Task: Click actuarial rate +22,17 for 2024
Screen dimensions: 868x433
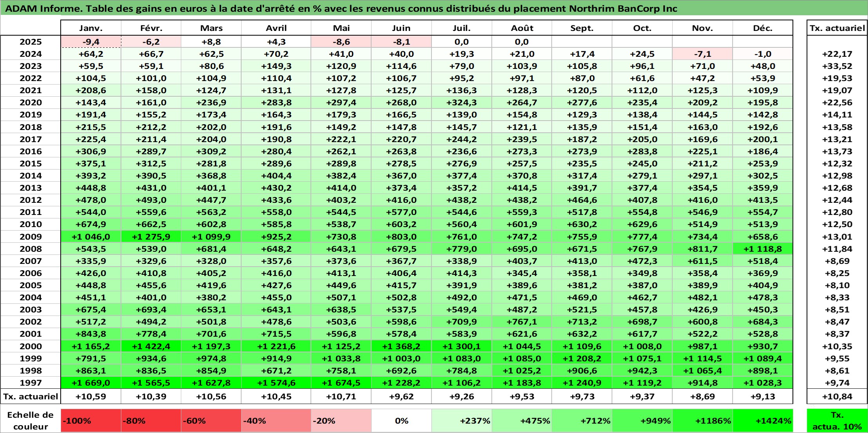Action: point(837,54)
